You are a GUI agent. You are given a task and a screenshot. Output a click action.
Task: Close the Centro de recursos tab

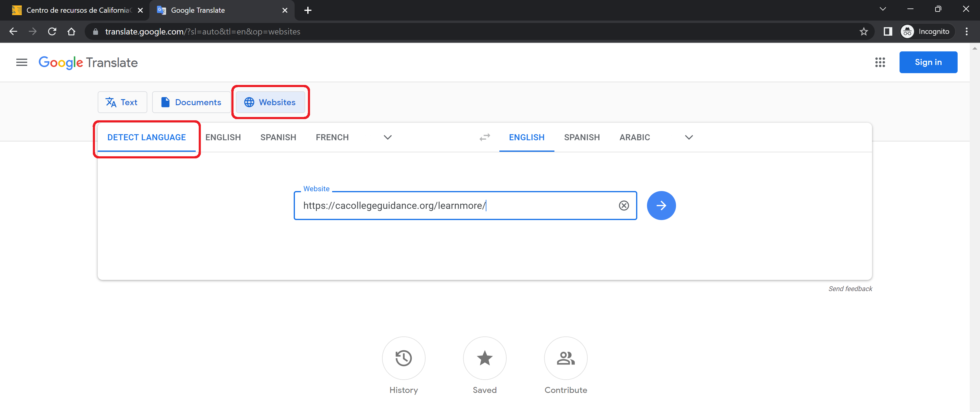pos(140,10)
